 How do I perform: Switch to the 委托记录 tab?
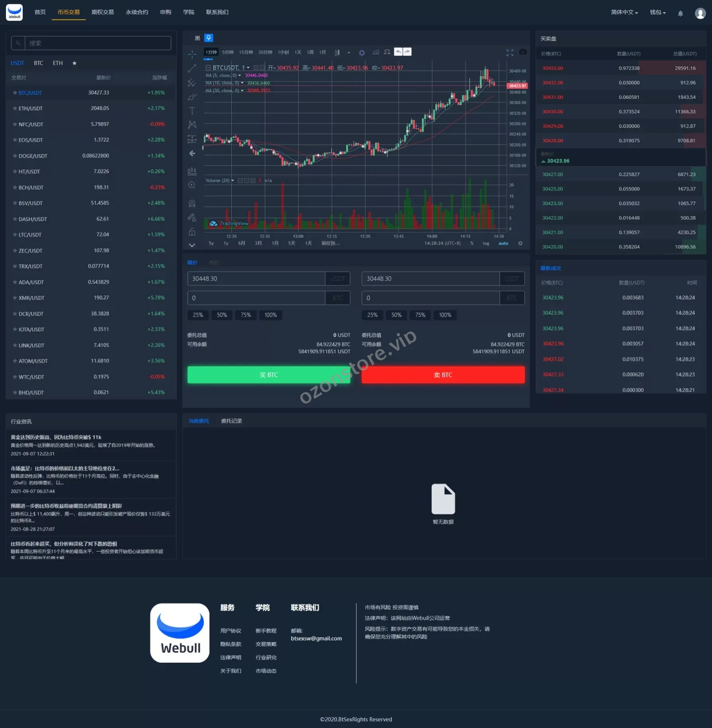tap(231, 421)
